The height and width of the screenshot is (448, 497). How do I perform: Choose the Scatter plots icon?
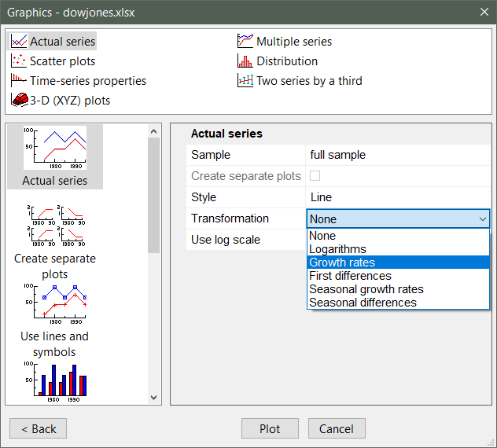[20, 61]
